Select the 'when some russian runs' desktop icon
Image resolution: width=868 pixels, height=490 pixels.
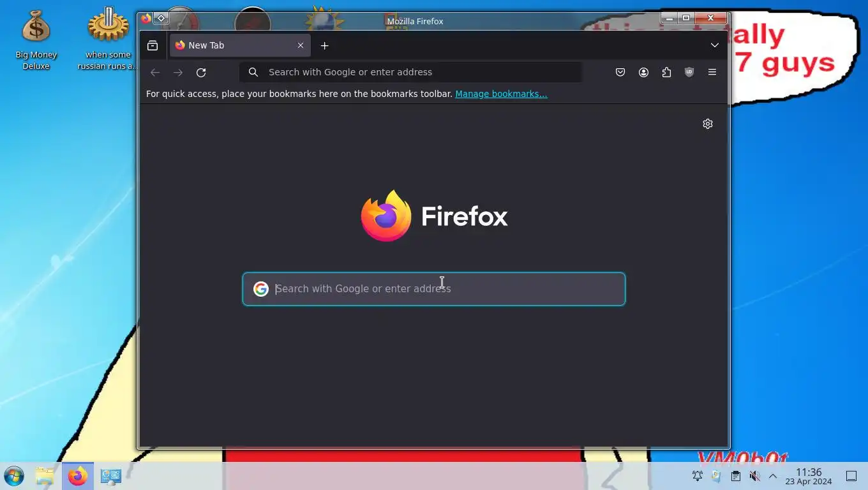[x=108, y=40]
